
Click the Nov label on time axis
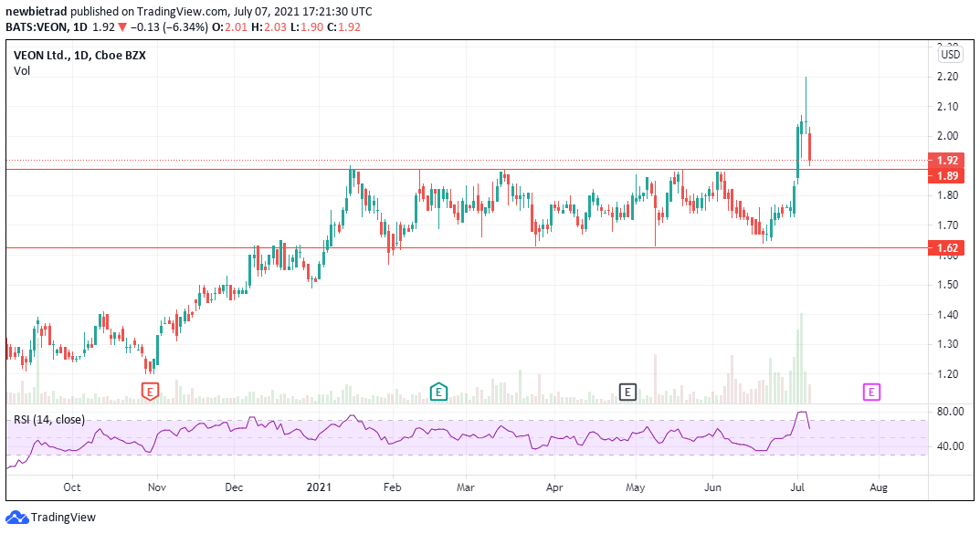(x=157, y=487)
